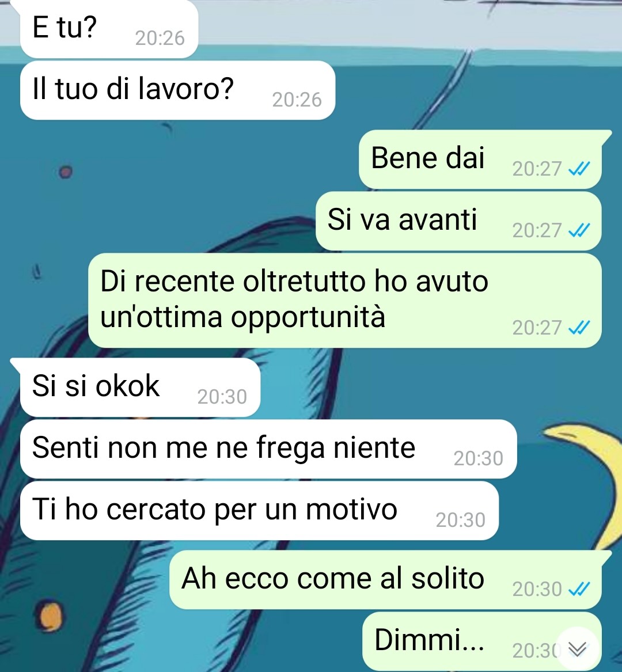Screen dimensions: 622x672
Task: Select the 'Il tuo di lavoro?' message
Action: pyautogui.click(x=177, y=90)
